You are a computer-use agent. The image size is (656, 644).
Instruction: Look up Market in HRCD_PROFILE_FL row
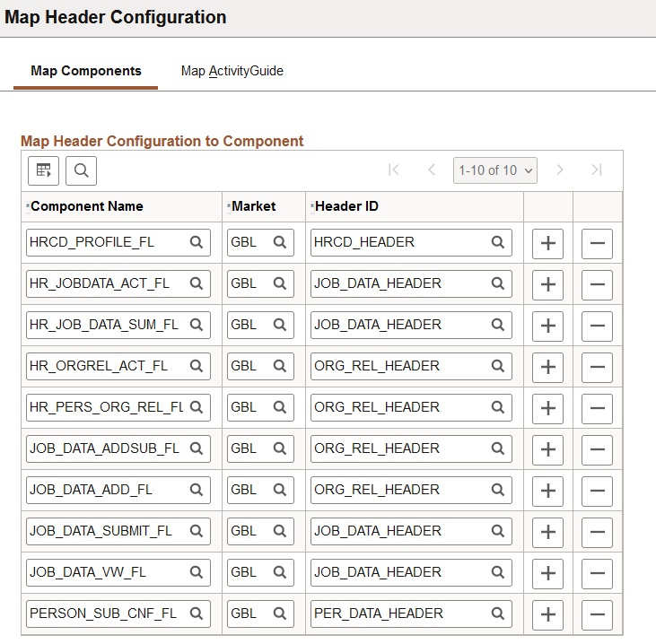click(280, 242)
